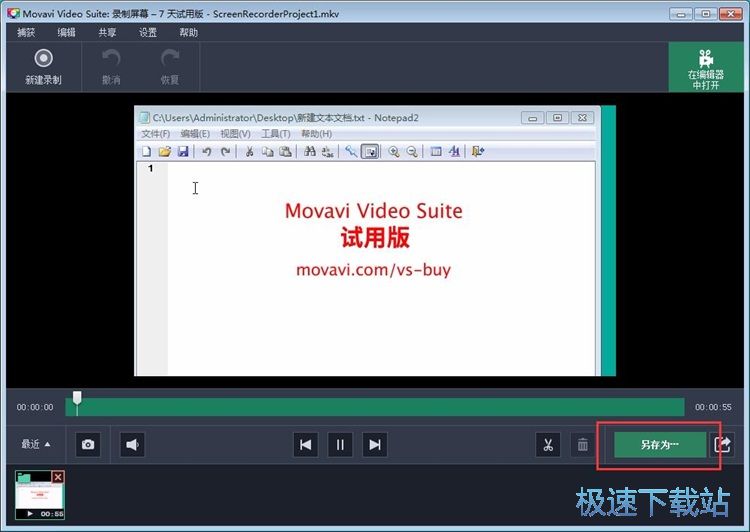
Task: Jump to the previous frame
Action: 306,444
